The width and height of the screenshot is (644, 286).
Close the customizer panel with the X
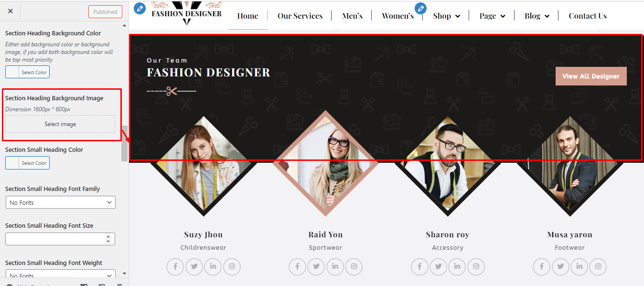click(11, 11)
